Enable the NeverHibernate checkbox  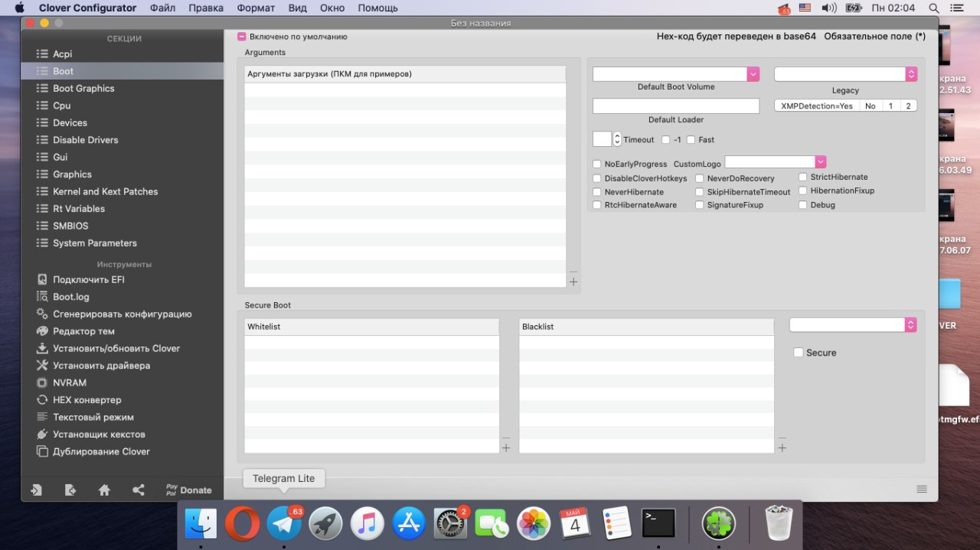[597, 192]
